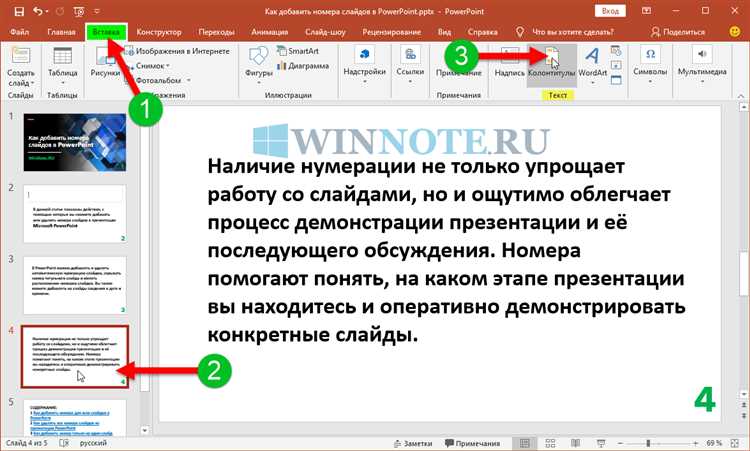Open the Анимация tab

click(x=270, y=32)
